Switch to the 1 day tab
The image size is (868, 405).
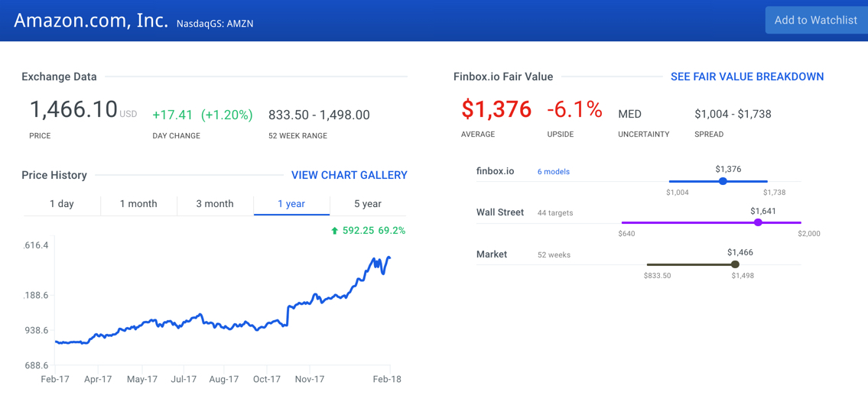click(x=62, y=204)
